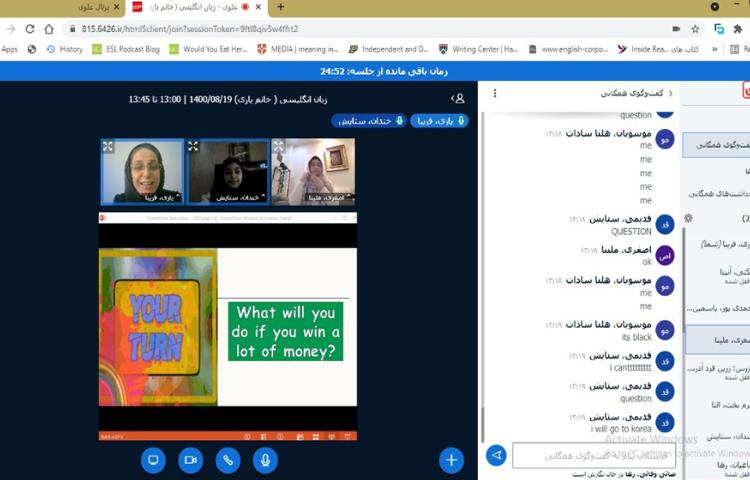The width and height of the screenshot is (750, 480).
Task: Select the Asghari Melina webcam thumbnail
Action: [x=313, y=172]
